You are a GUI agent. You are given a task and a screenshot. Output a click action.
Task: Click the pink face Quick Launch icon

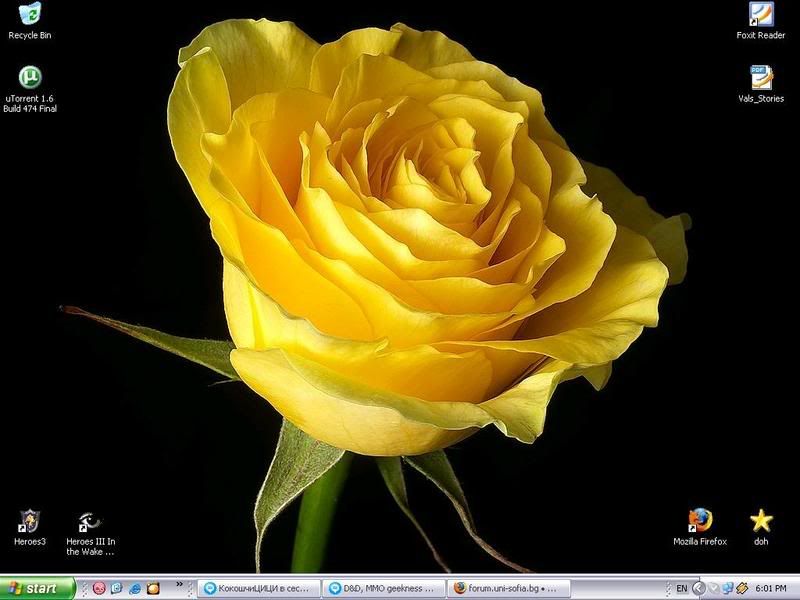point(99,589)
